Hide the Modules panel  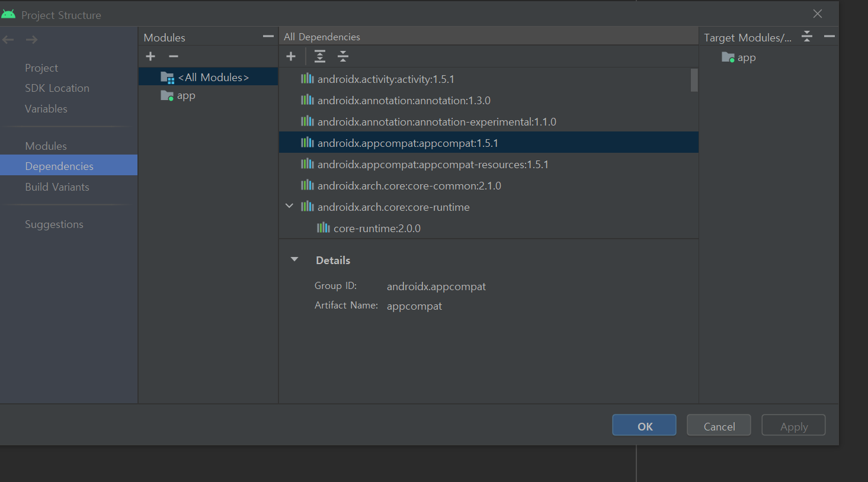(x=268, y=37)
